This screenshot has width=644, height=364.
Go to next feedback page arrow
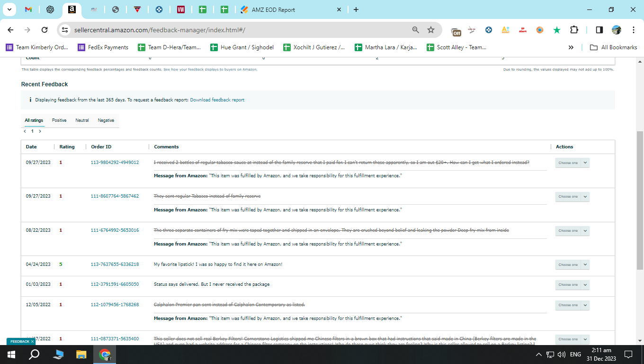point(40,131)
